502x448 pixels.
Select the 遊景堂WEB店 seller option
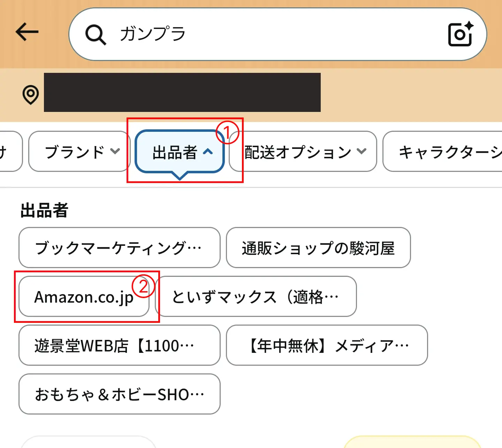click(119, 346)
